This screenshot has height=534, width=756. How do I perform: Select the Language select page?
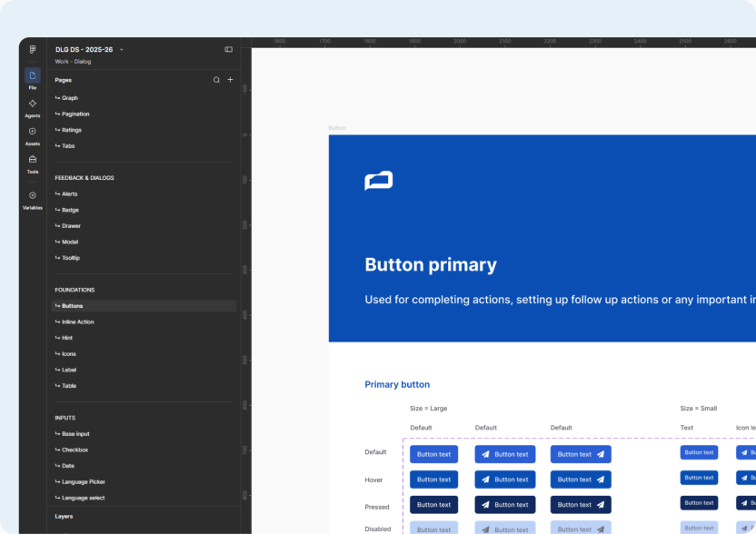[x=144, y=498]
